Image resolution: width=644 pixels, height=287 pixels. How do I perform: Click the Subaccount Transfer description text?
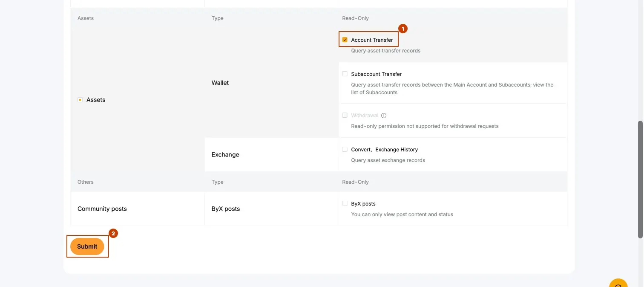(452, 89)
